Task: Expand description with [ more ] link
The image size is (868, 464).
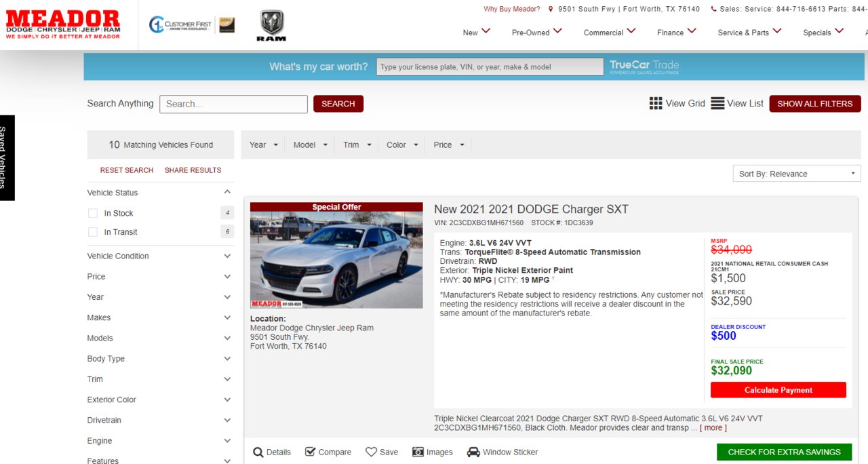Action: coord(713,428)
